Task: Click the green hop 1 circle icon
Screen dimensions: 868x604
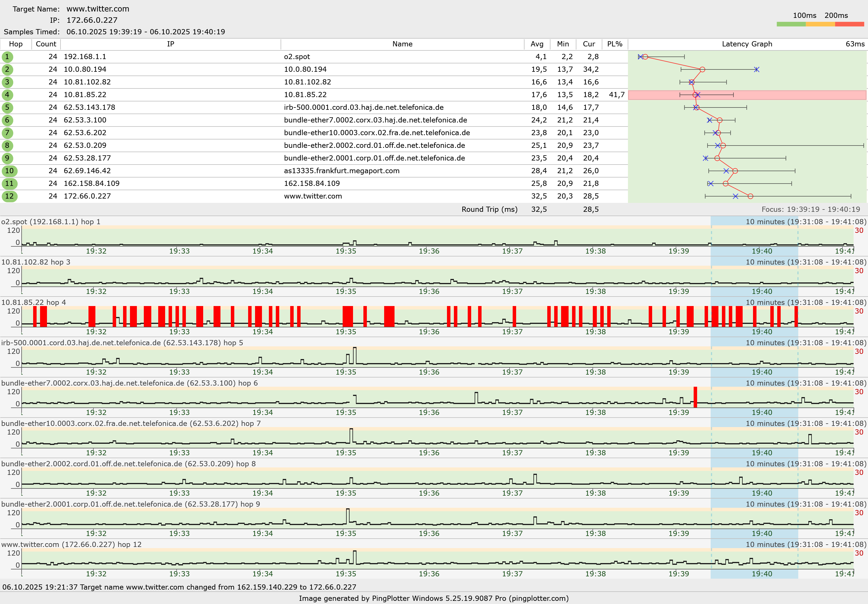Action: 7,57
